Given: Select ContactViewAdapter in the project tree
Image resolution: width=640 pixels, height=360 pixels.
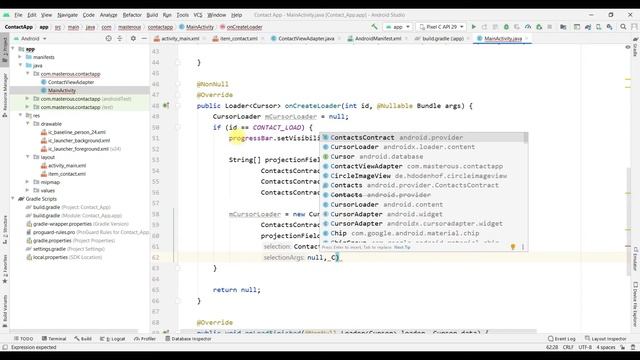Looking at the screenshot, I should [71, 82].
